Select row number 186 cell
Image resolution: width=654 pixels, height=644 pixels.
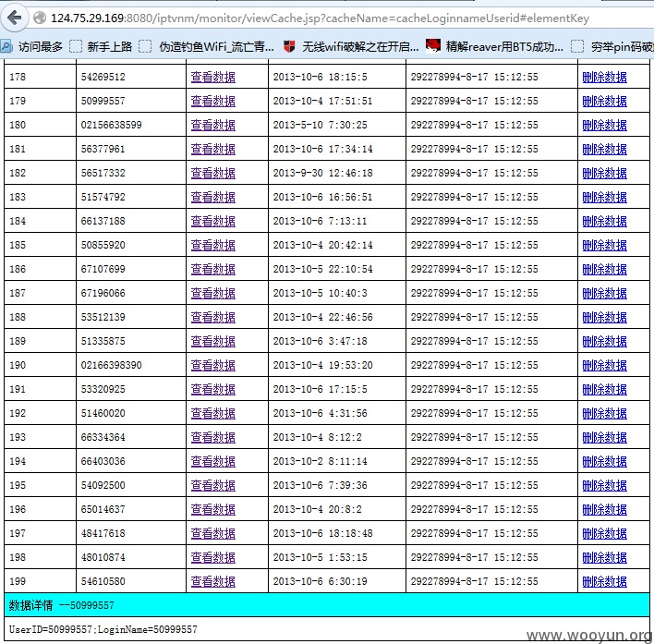[x=40, y=269]
